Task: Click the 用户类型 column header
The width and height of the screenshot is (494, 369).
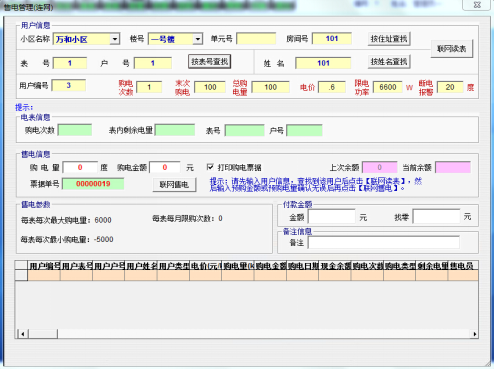Action: pos(174,266)
